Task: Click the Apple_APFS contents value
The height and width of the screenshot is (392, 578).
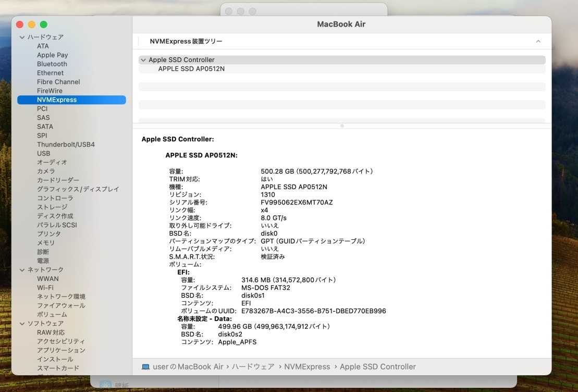Action: tap(237, 342)
